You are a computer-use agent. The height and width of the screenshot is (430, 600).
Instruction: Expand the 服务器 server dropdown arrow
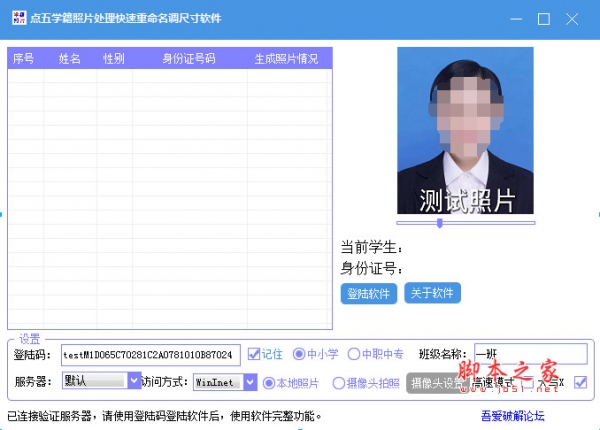click(x=134, y=381)
